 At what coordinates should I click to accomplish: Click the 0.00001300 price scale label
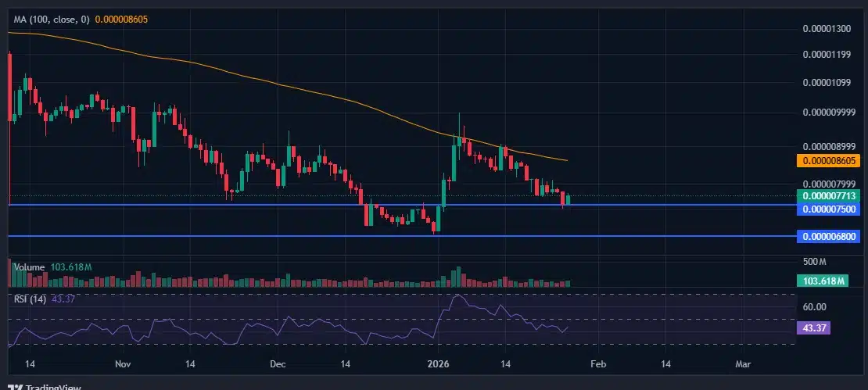(x=827, y=28)
